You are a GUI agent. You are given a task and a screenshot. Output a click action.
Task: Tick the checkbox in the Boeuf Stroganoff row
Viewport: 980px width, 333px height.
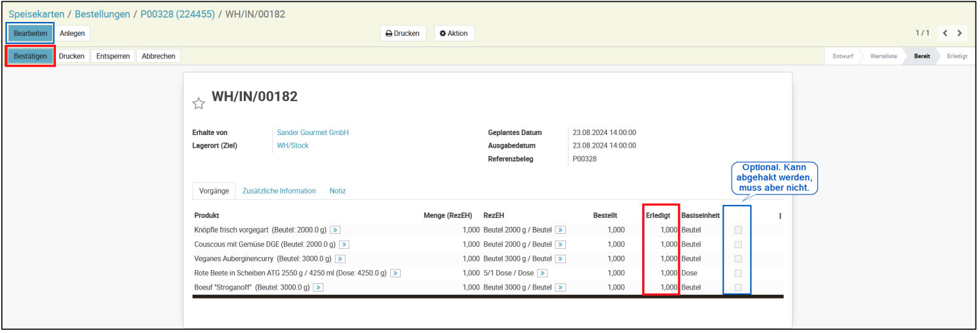point(738,288)
